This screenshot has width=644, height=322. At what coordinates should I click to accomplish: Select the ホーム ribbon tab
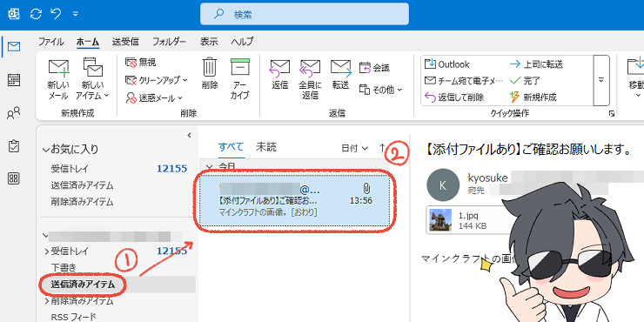(88, 42)
